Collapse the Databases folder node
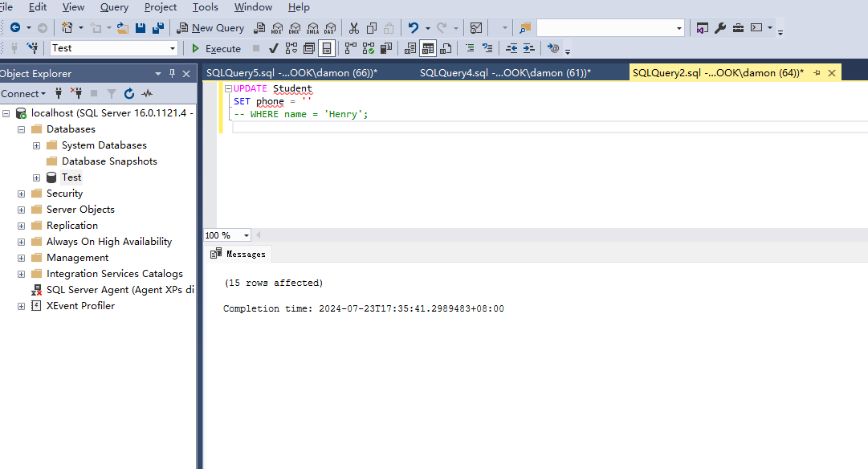The height and width of the screenshot is (469, 868). click(x=21, y=129)
